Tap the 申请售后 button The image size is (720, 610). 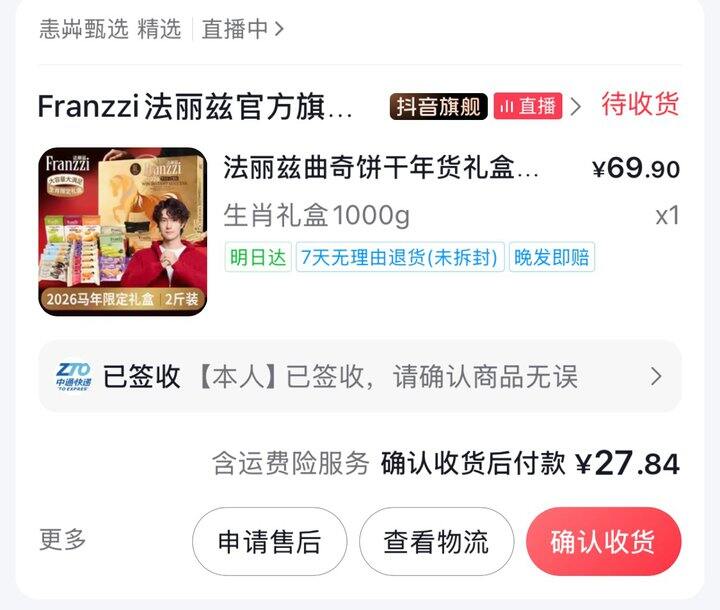tap(270, 542)
